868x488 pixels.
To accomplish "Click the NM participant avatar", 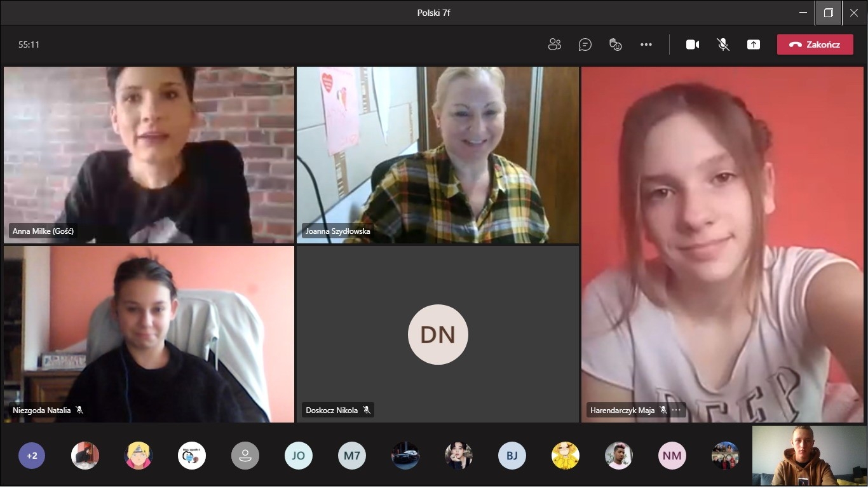I will coord(672,456).
